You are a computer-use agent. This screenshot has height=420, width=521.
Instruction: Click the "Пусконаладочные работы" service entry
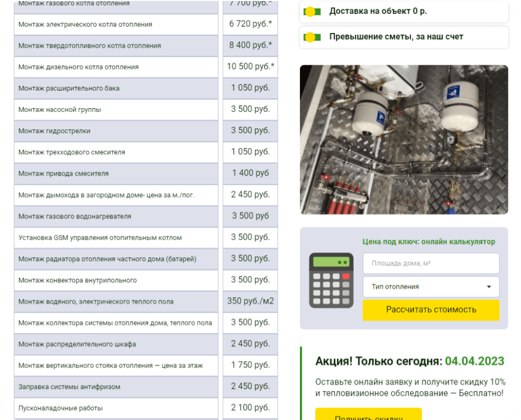click(x=116, y=408)
